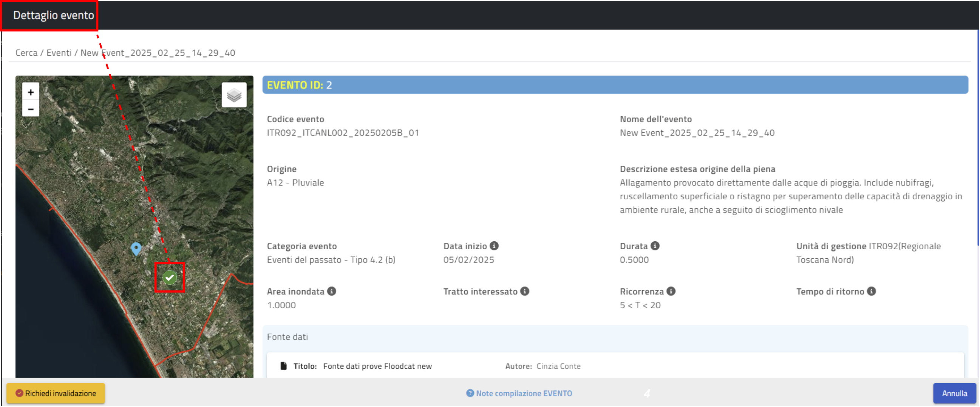Image resolution: width=980 pixels, height=407 pixels.
Task: Click the EVENTO ID: 2 header bar
Action: point(615,85)
